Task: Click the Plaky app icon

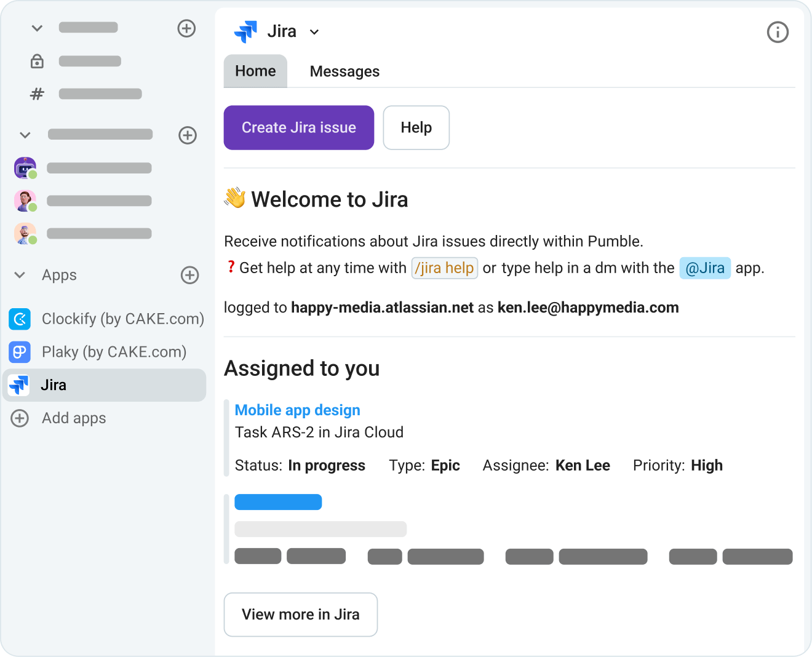Action: pos(20,352)
